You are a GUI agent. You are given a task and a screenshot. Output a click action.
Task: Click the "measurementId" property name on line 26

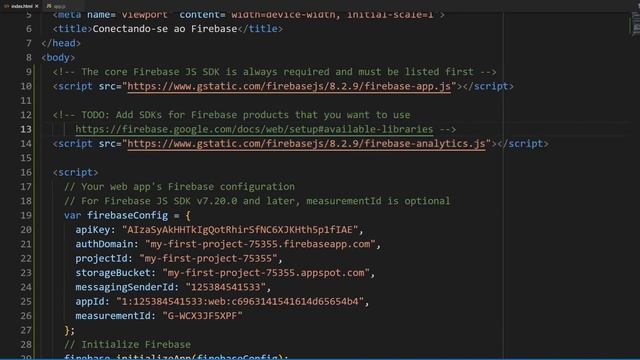coord(113,316)
